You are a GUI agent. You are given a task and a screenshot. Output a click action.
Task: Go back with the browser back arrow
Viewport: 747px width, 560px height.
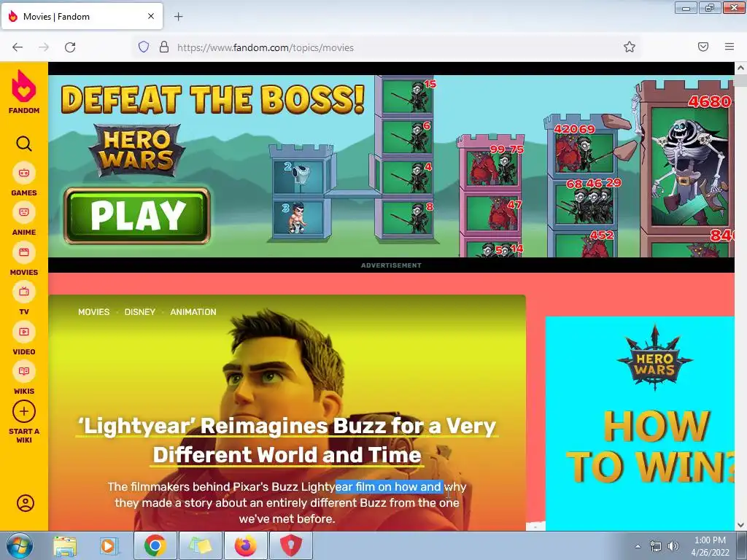pos(18,47)
